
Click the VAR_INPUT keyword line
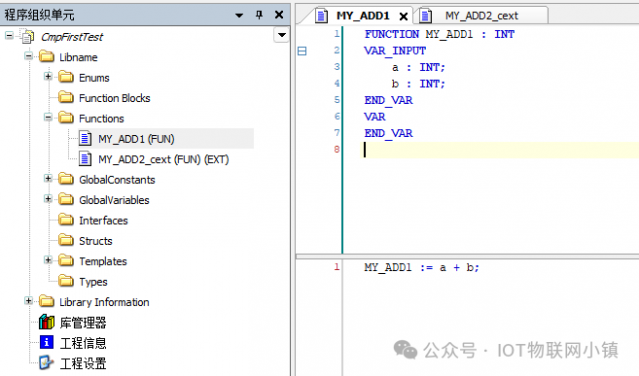click(395, 51)
